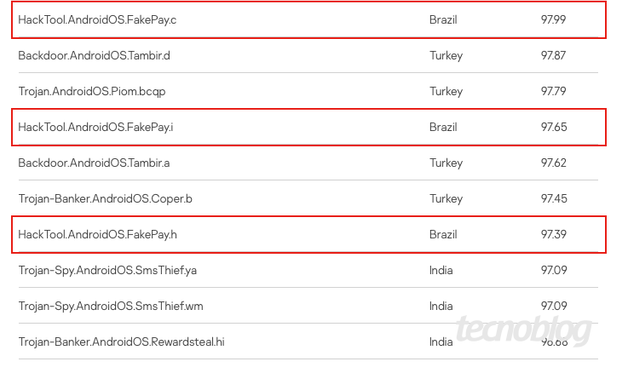Image resolution: width=628 pixels, height=366 pixels.
Task: Click the 97.99 percentage value
Action: (554, 19)
